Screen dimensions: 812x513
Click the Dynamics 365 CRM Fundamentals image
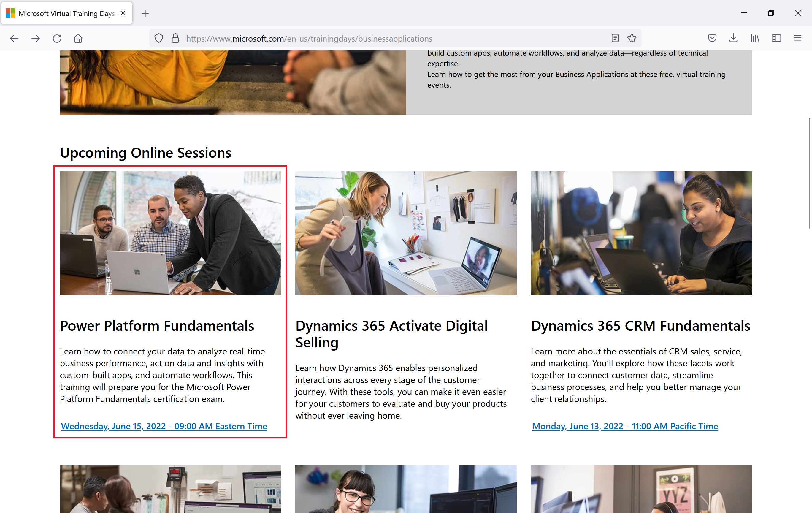pos(641,233)
